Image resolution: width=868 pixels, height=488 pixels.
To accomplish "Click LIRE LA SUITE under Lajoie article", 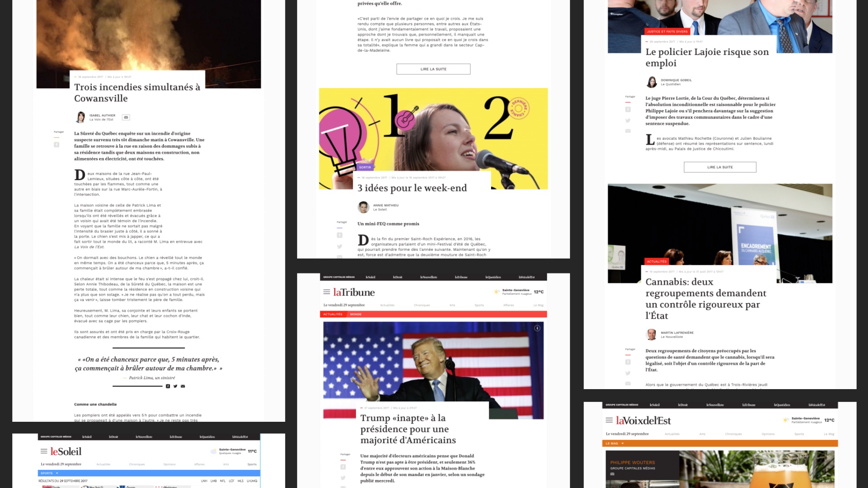I will pyautogui.click(x=720, y=167).
